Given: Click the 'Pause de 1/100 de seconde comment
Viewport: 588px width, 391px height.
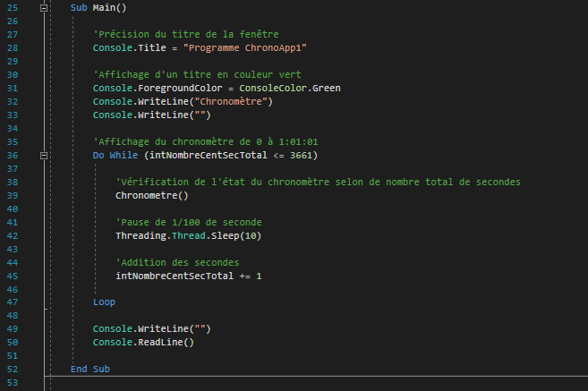Looking at the screenshot, I should (x=188, y=222).
